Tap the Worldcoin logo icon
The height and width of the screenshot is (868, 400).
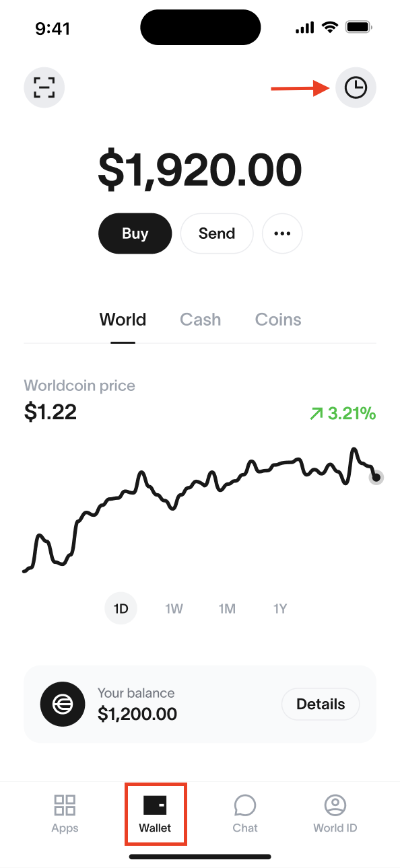click(63, 704)
